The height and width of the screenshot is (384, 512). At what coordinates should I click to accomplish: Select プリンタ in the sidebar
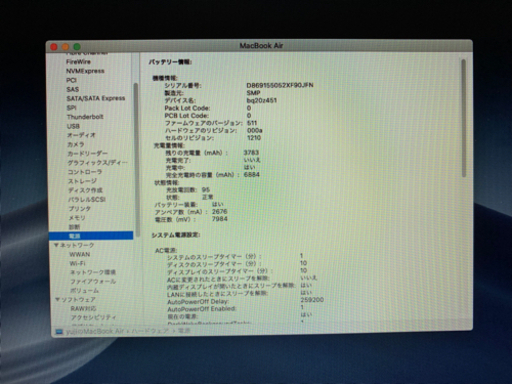(x=79, y=209)
